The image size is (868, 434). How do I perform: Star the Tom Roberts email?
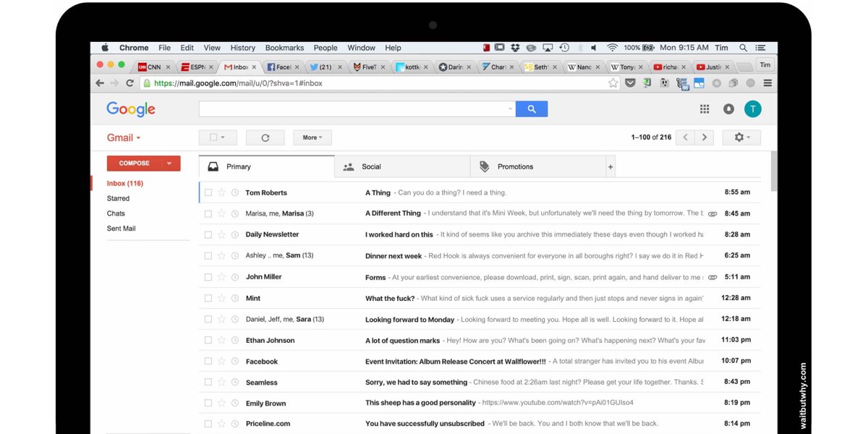click(221, 192)
